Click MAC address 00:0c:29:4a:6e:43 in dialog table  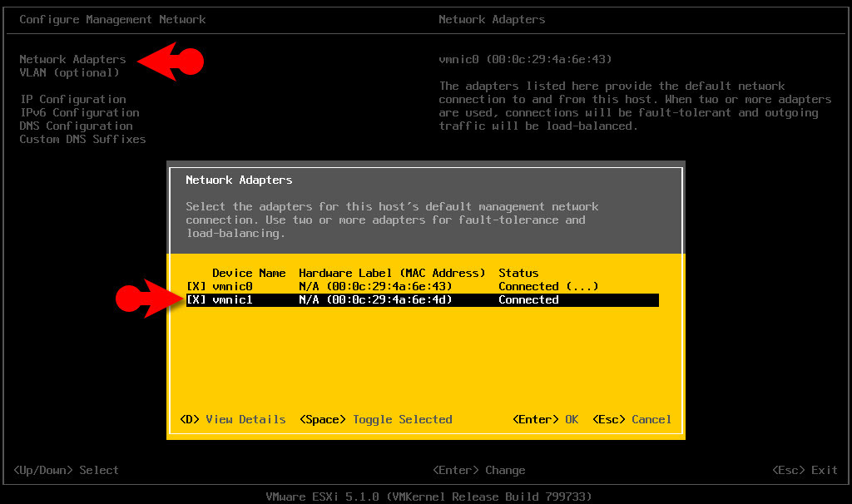389,286
